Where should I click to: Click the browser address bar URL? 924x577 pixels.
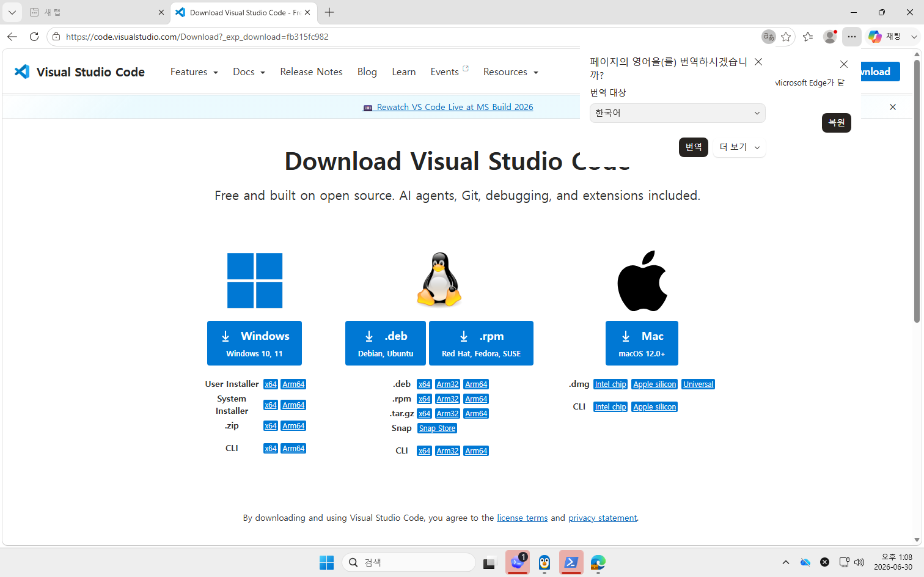[x=197, y=37]
